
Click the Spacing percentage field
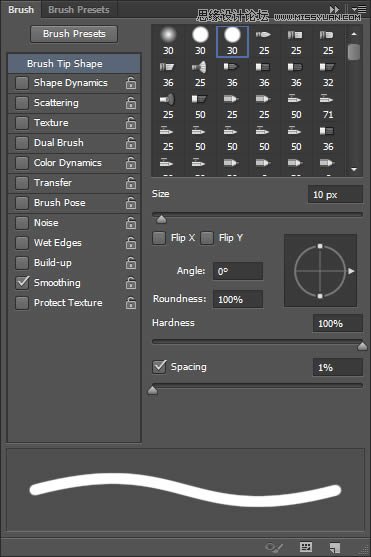click(x=338, y=367)
